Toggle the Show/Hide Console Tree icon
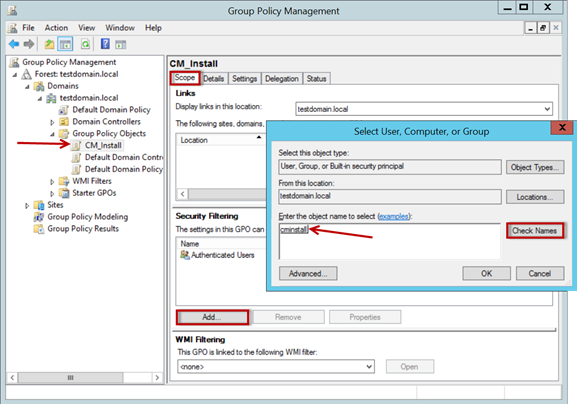The width and height of the screenshot is (577, 404). click(66, 45)
